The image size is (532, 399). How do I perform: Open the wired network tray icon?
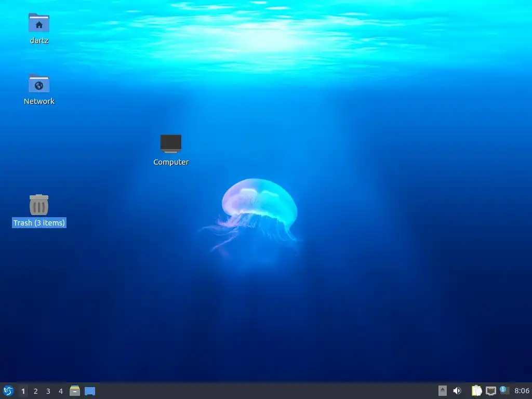[x=490, y=391]
